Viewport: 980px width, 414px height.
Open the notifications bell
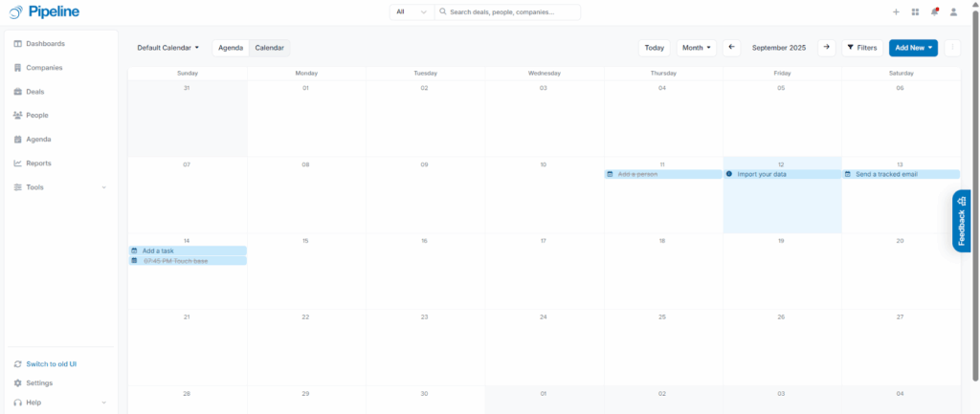[934, 12]
